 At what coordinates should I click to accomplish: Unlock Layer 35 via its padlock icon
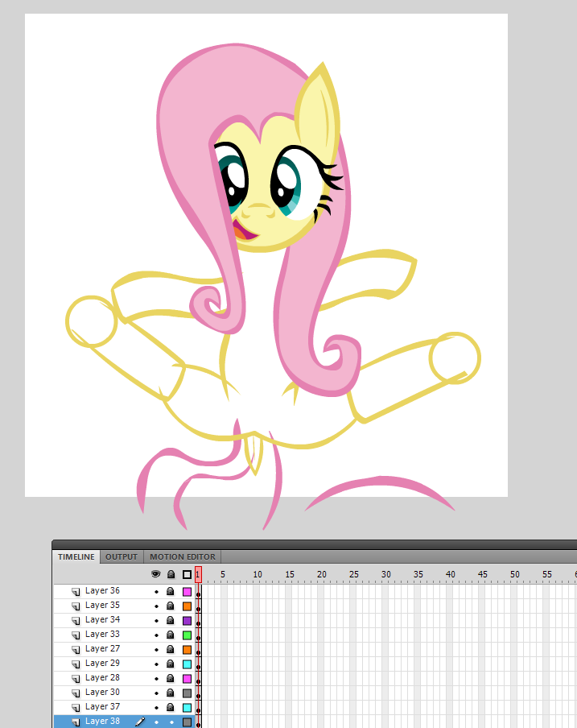171,606
